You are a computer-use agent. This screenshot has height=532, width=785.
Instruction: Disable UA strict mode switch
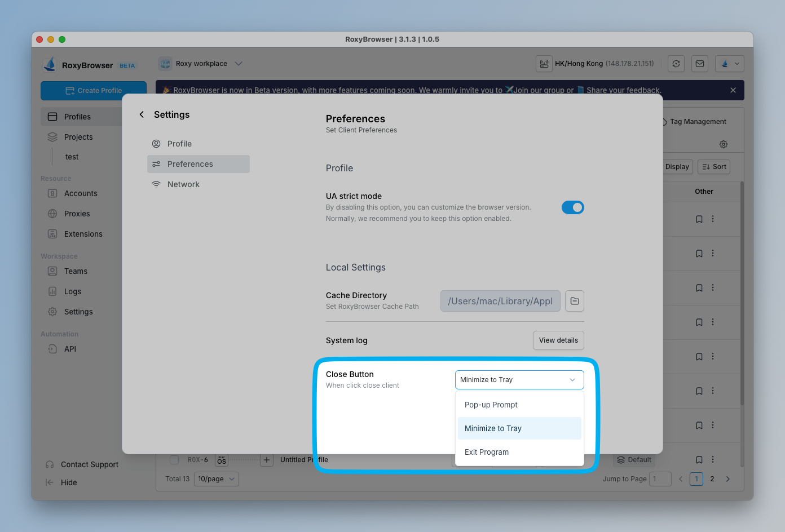572,207
